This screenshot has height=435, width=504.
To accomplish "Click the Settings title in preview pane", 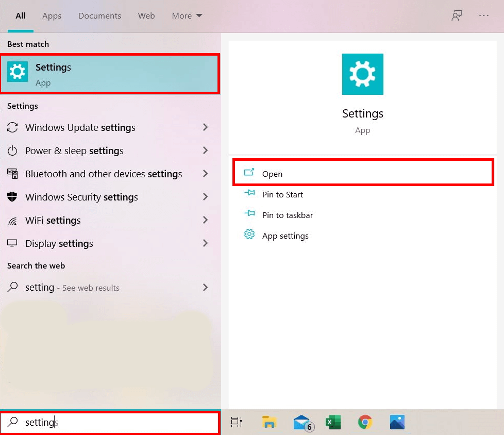I will [363, 114].
